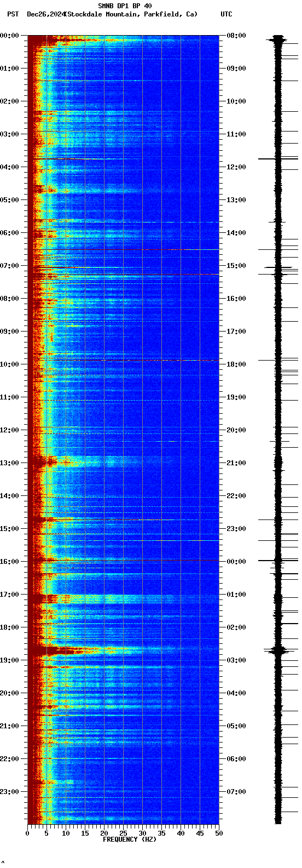Click the station name Stockdale Mountain, Parkfield, Ca
This screenshot has width=302, height=868.
pyautogui.click(x=130, y=14)
